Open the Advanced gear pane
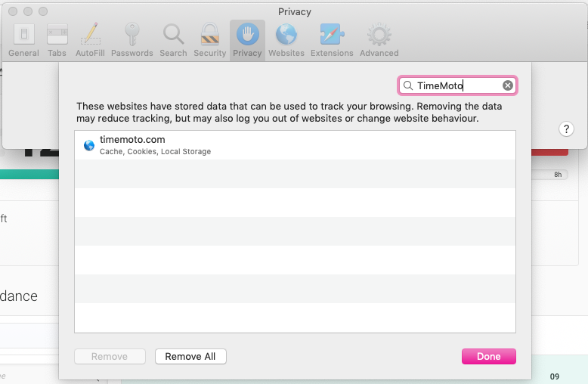Image resolution: width=588 pixels, height=384 pixels. 379,40
